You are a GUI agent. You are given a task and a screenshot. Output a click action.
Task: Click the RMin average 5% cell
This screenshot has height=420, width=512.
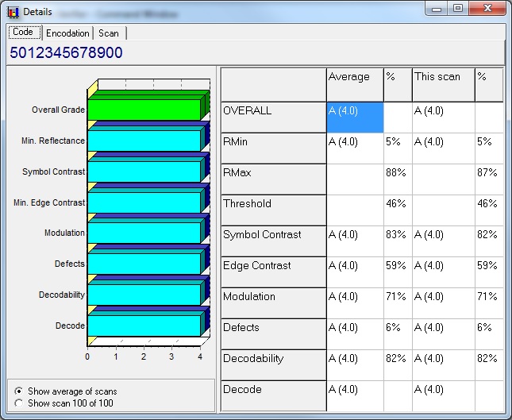pyautogui.click(x=398, y=148)
